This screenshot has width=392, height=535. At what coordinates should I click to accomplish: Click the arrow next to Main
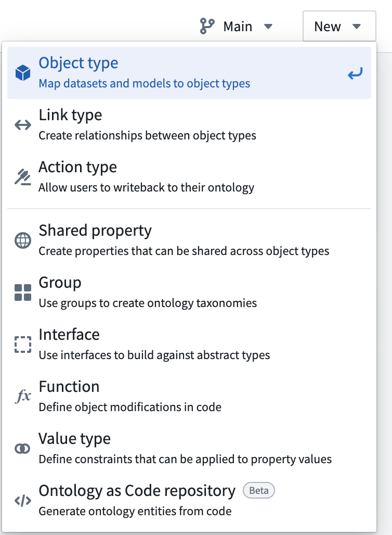pyautogui.click(x=268, y=26)
